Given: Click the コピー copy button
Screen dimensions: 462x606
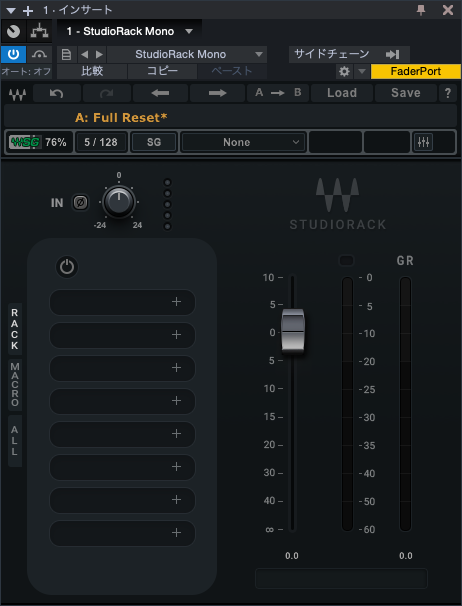Looking at the screenshot, I should 162,71.
